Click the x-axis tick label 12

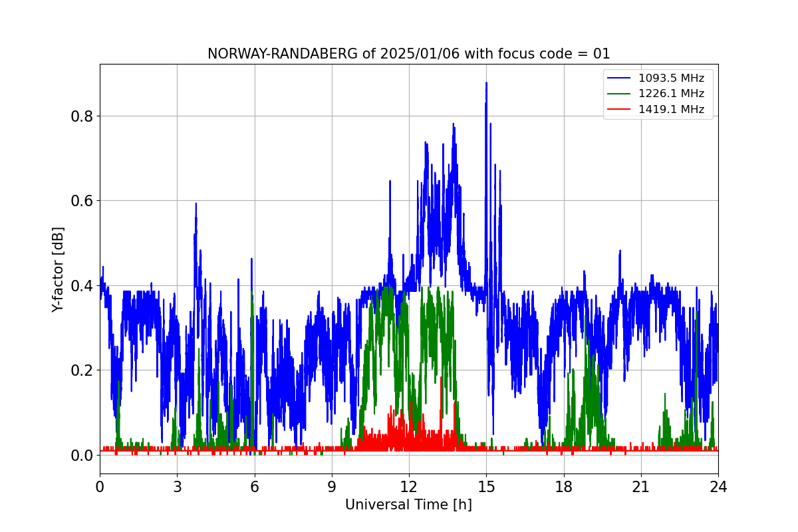(x=409, y=487)
